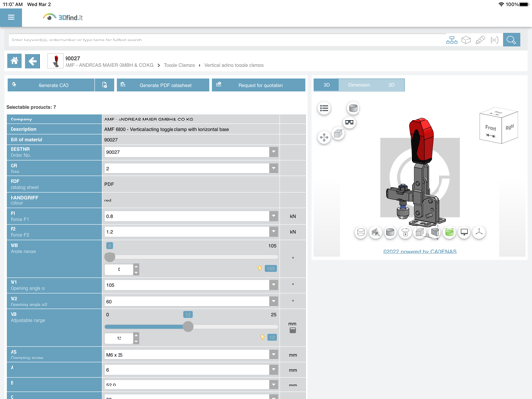Click Generate PDF datasheet button

coord(163,85)
